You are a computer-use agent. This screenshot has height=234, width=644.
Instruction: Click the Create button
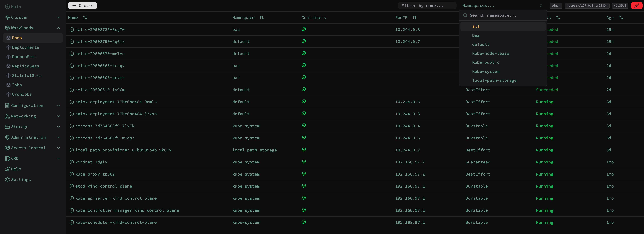coord(82,5)
